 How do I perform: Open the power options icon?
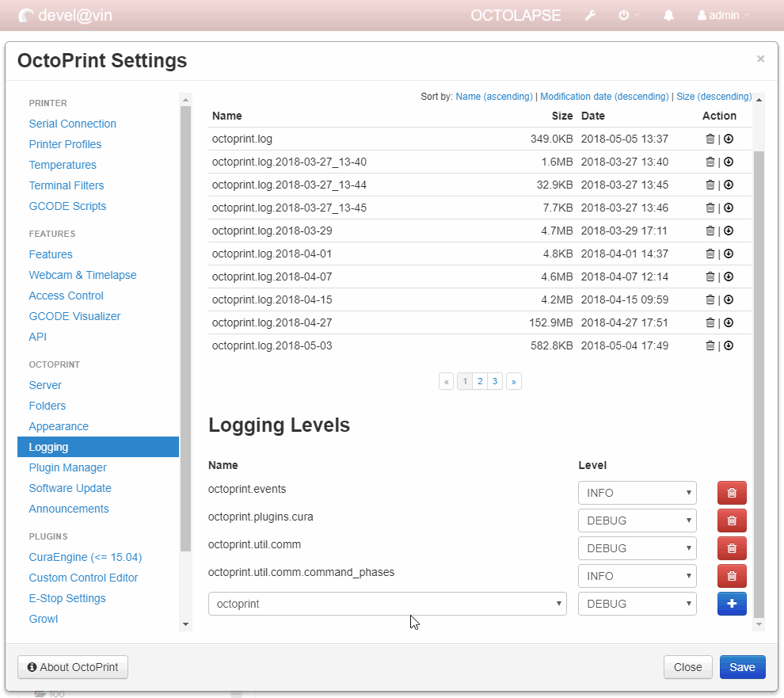point(623,15)
